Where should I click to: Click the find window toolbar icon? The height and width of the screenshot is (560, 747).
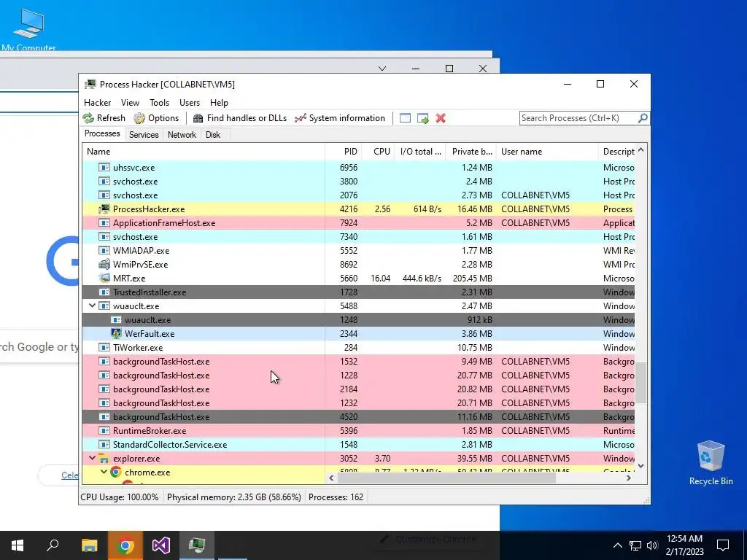coord(405,118)
